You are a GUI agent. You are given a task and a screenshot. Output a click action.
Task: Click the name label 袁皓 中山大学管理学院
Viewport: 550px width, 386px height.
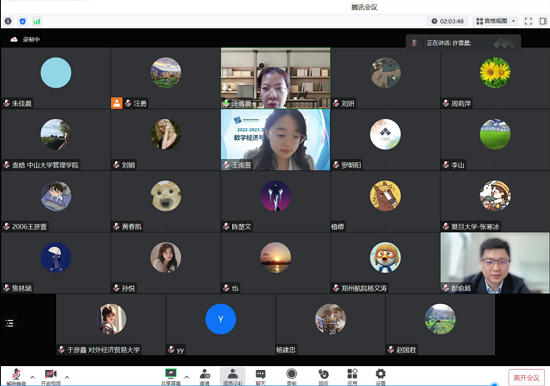(45, 165)
